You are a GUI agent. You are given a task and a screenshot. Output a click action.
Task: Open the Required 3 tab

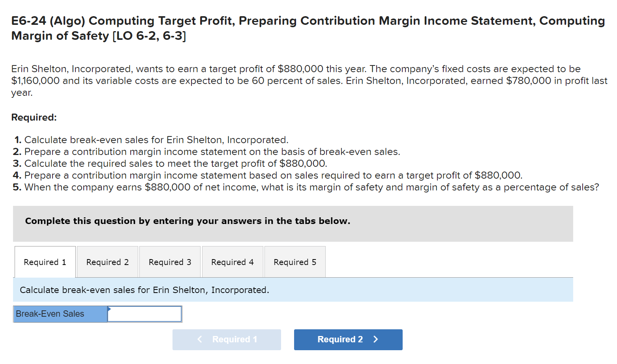(169, 262)
